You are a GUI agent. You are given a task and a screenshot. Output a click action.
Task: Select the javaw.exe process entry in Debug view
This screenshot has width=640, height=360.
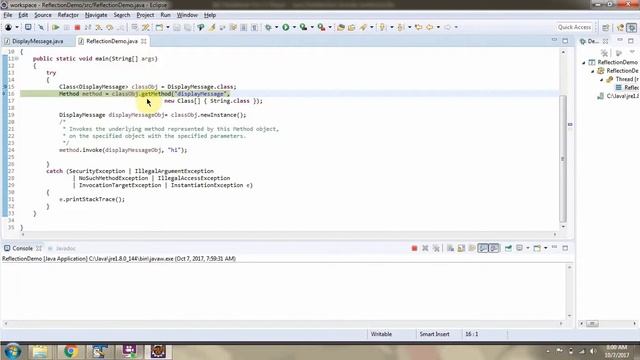(619, 96)
